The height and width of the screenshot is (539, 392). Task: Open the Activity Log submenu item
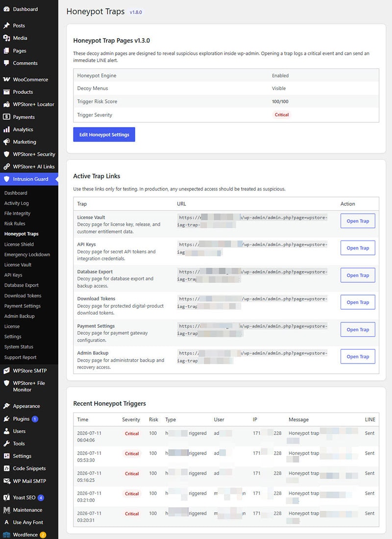coord(16,203)
